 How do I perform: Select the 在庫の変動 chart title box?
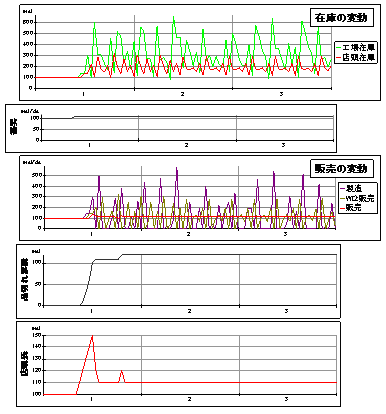pyautogui.click(x=342, y=18)
